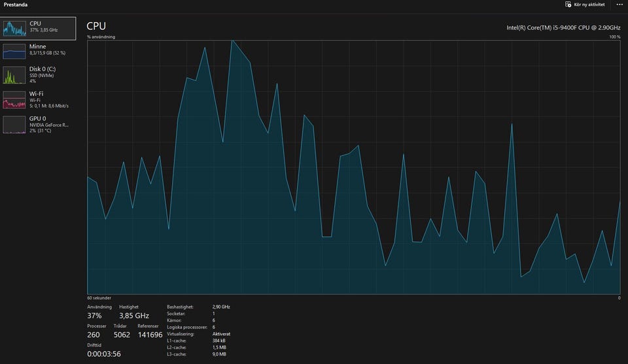
Task: Click the green Disk 0 activity thumbnail
Action: (15, 75)
